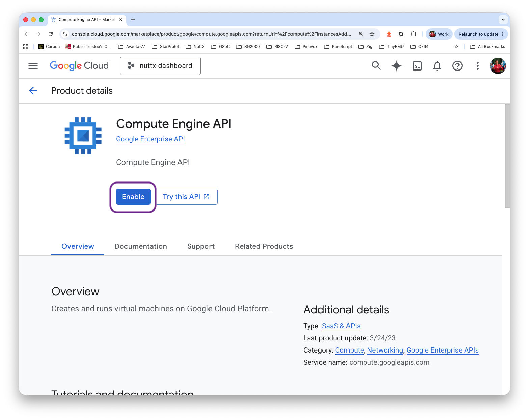
Task: Click the page vertical scrollbar
Action: [507, 156]
